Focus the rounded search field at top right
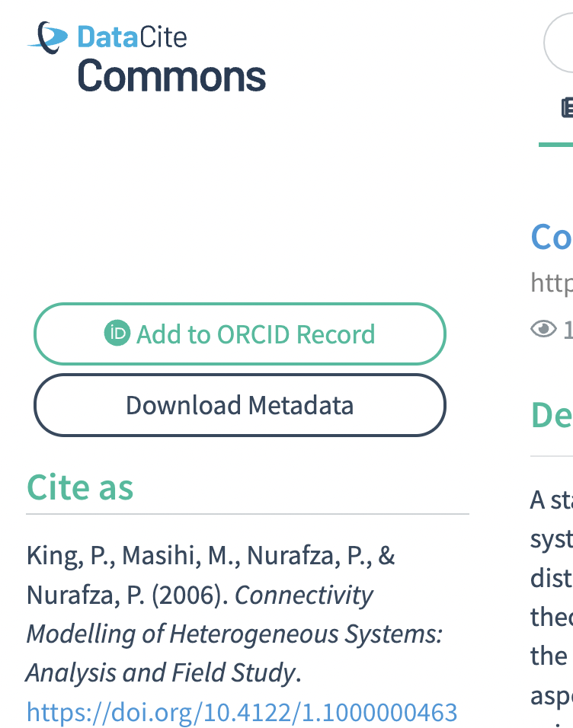The image size is (573, 728). click(560, 42)
